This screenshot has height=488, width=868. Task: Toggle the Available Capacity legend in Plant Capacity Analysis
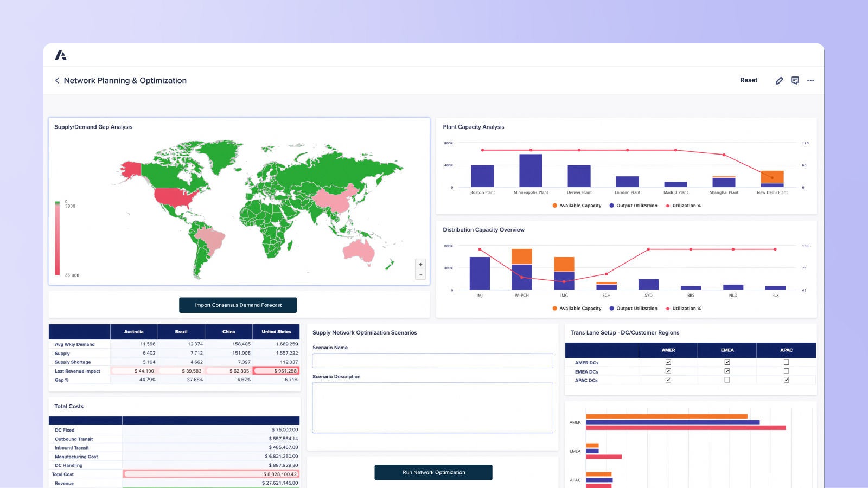[554, 206]
